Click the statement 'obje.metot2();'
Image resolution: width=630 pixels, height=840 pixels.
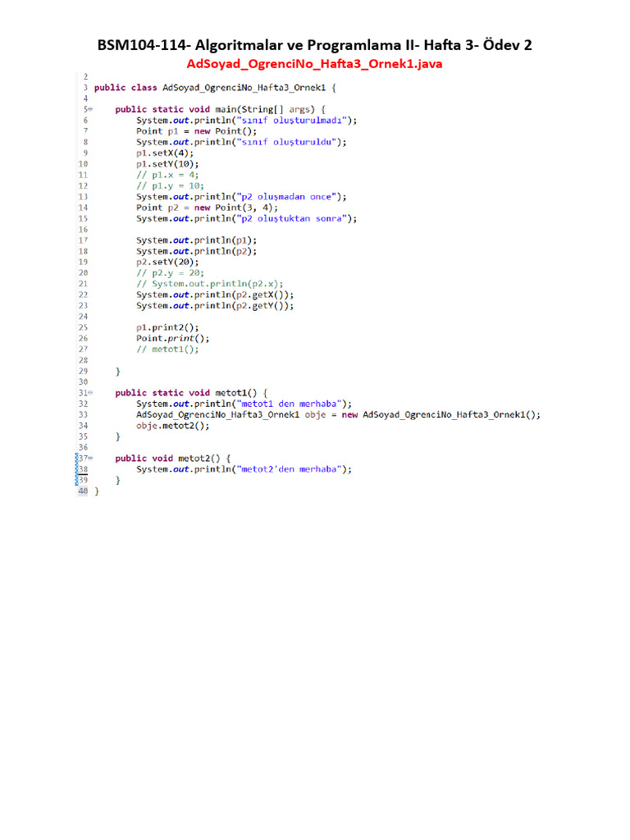tap(172, 426)
